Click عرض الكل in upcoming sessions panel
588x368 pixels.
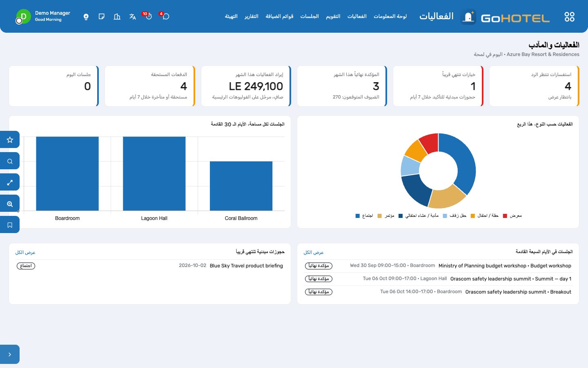coord(314,253)
